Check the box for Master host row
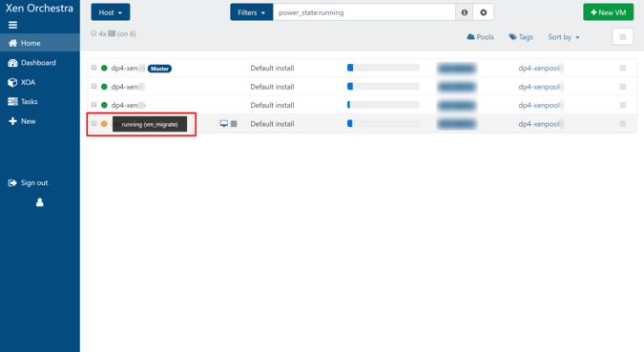The image size is (644, 352). pyautogui.click(x=94, y=68)
